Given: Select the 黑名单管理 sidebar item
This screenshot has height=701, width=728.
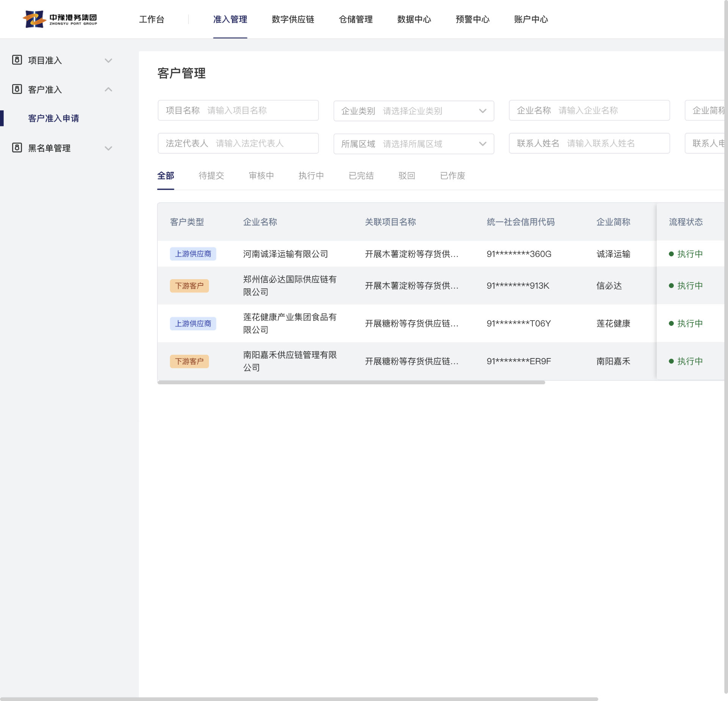Looking at the screenshot, I should [49, 148].
